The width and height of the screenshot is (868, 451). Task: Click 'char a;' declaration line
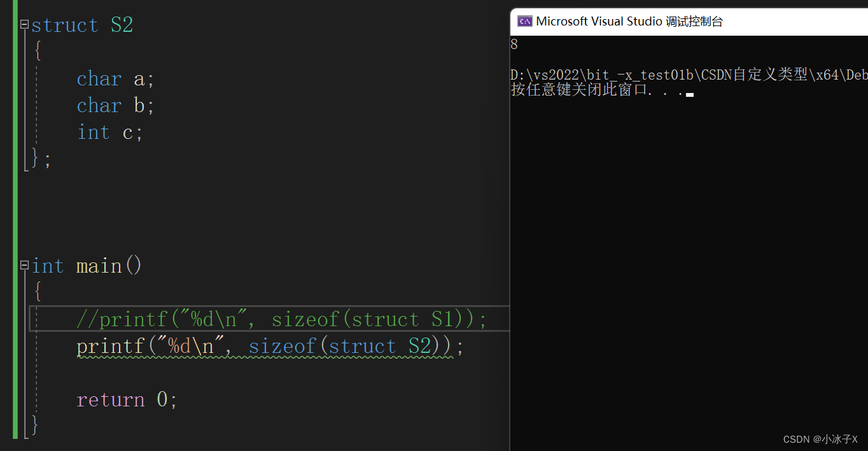116,79
